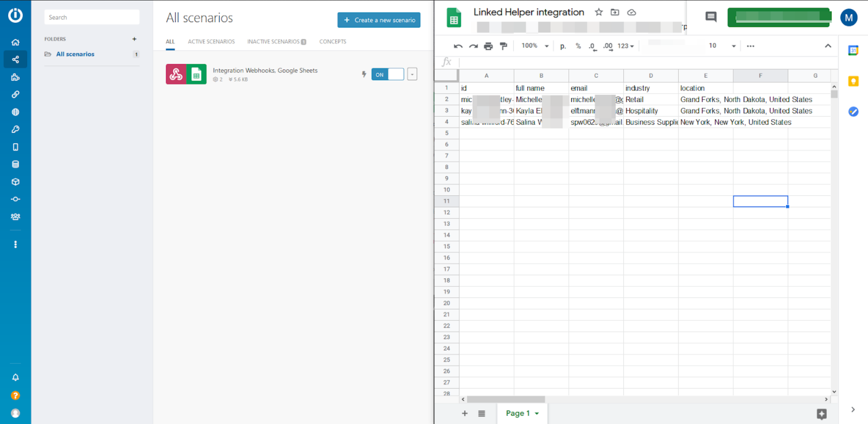Open the Page 1 sheet tab menu

537,413
